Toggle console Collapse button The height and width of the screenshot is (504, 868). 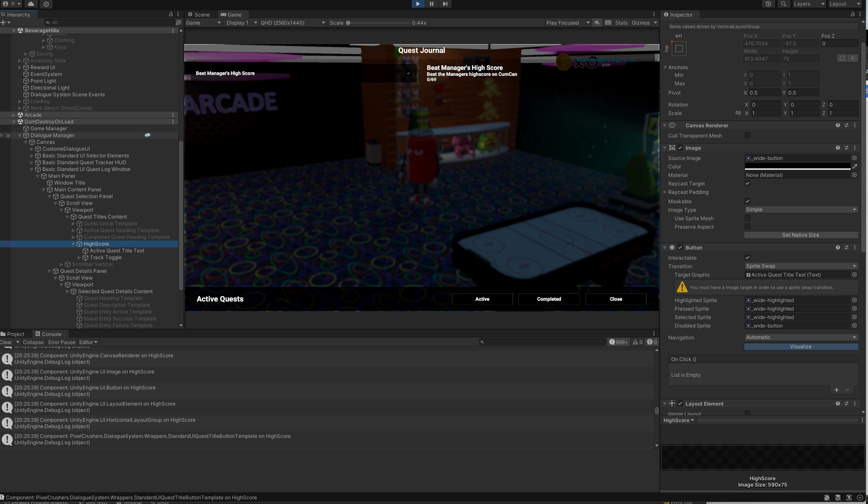[x=33, y=342]
